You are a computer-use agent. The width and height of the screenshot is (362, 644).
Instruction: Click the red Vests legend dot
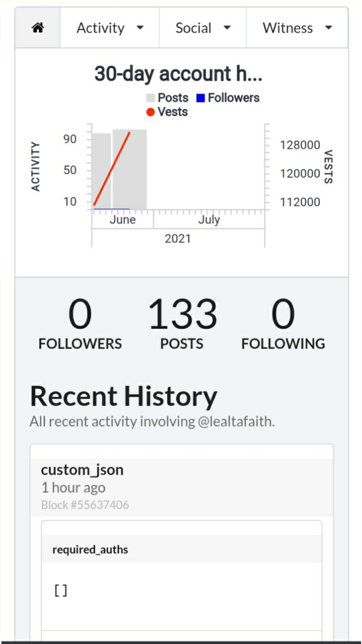(150, 112)
